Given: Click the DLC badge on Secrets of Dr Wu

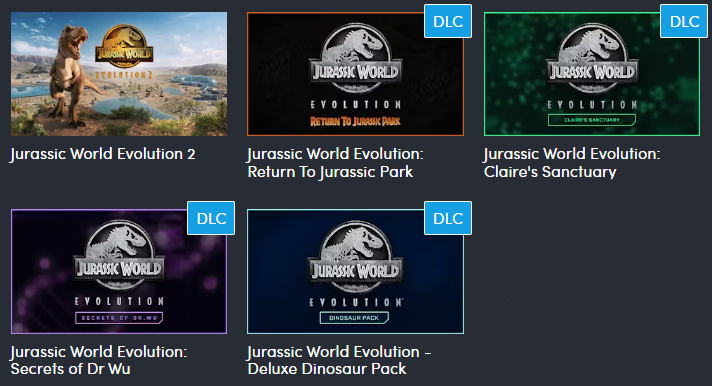Looking at the screenshot, I should [x=211, y=218].
